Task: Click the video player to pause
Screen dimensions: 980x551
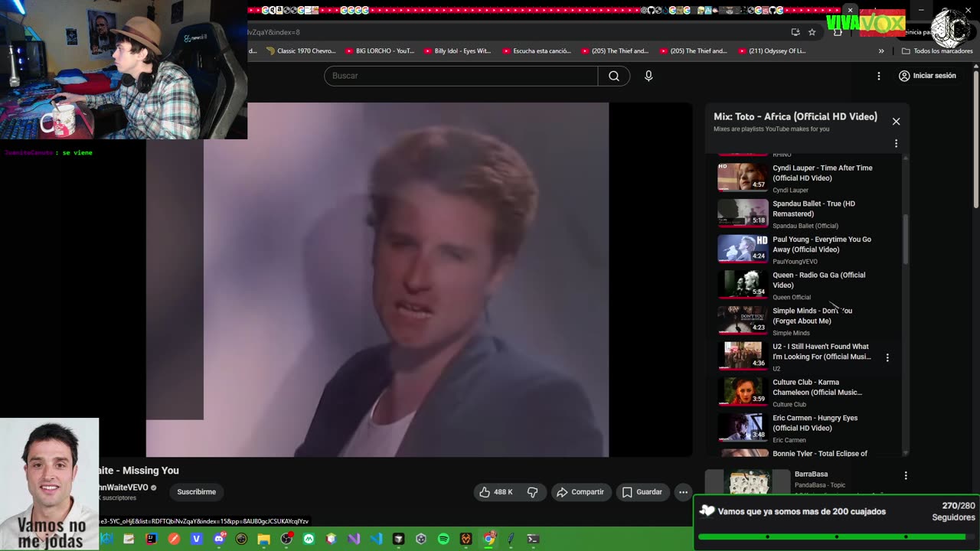Action: tap(419, 279)
